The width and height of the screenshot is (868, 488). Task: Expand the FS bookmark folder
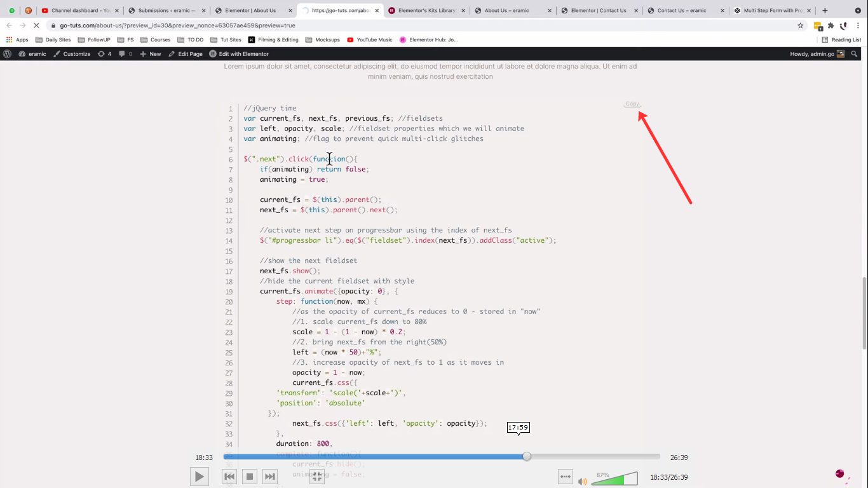tap(126, 39)
